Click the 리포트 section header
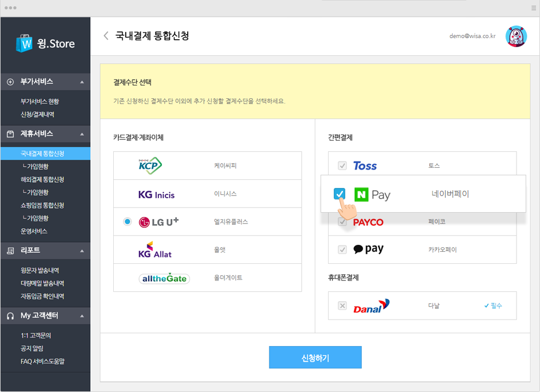Screen dimensions: 540x392 coord(45,251)
